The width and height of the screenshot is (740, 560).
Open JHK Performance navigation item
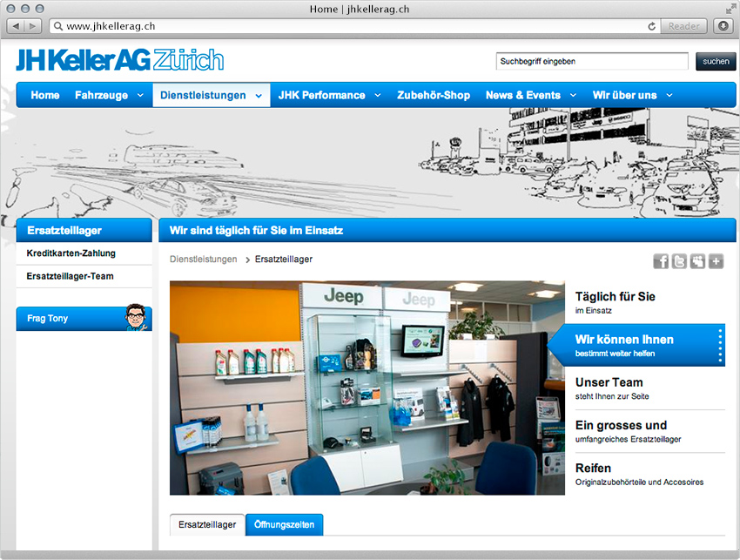click(x=322, y=96)
